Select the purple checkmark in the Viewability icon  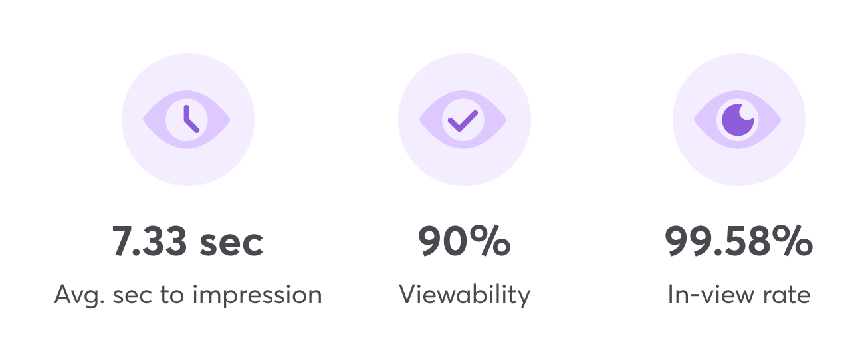click(x=463, y=120)
